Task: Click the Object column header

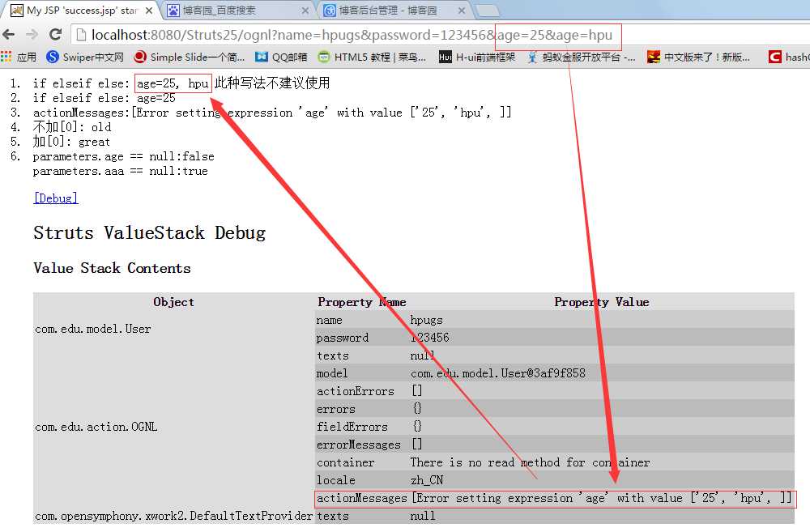Action: [173, 302]
